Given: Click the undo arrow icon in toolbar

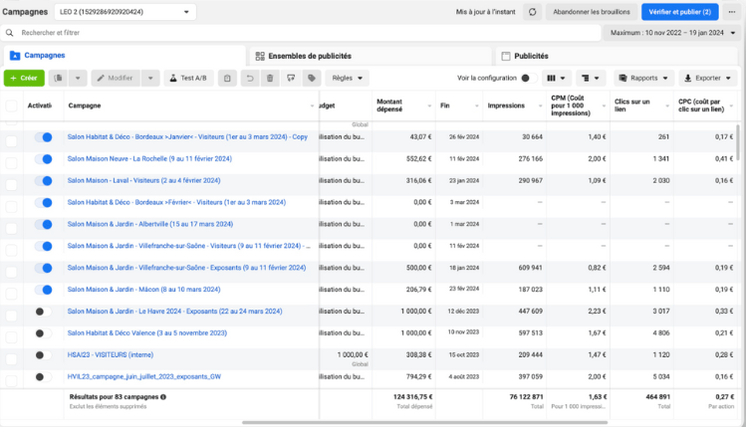Looking at the screenshot, I should point(250,78).
